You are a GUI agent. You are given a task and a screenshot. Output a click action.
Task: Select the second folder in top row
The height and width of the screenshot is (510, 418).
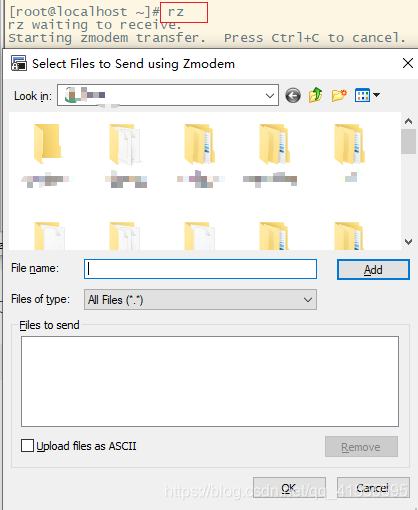tap(124, 144)
